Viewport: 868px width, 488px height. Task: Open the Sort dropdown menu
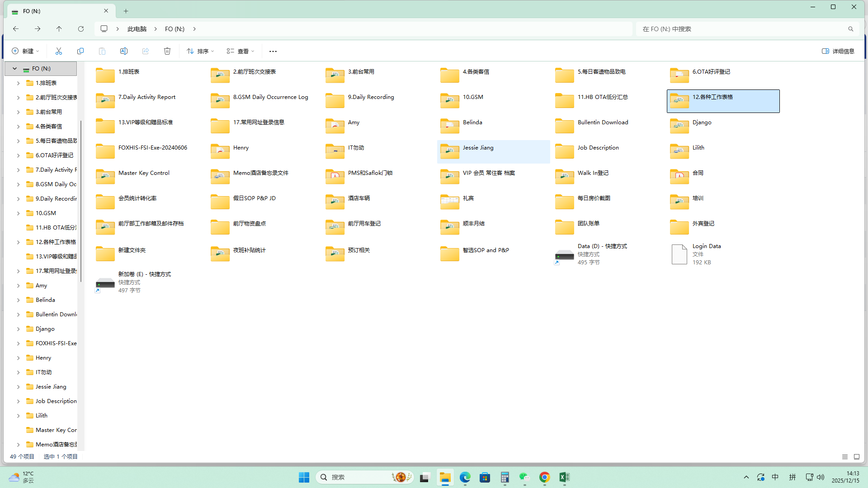coord(200,51)
